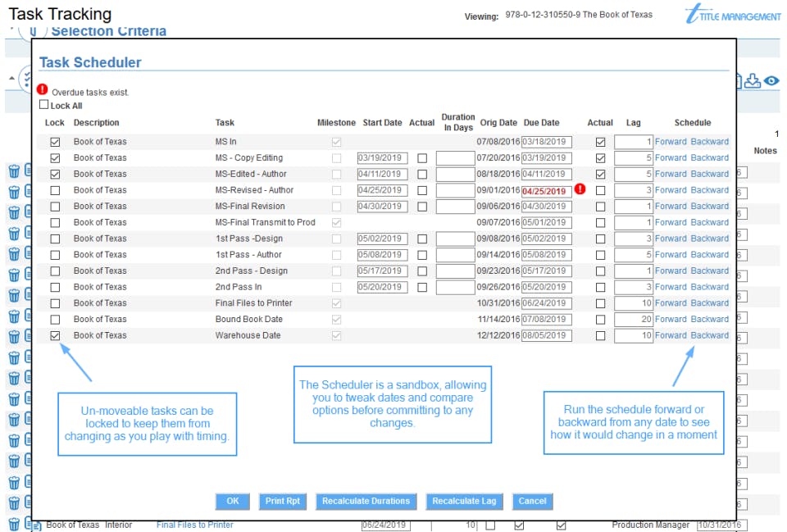Click the Milestone column header
Screen dimensions: 787x532
pos(336,122)
